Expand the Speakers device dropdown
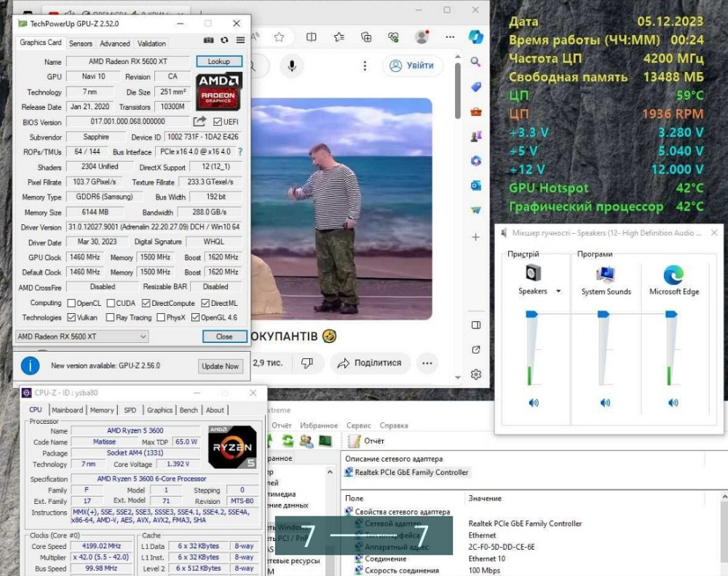The height and width of the screenshot is (576, 728). point(558,291)
